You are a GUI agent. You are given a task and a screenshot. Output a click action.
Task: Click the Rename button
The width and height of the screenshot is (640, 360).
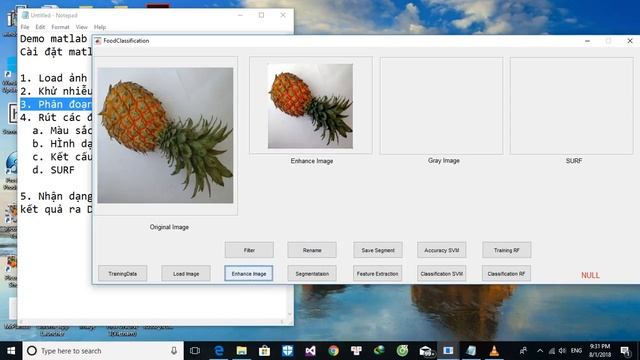(312, 250)
